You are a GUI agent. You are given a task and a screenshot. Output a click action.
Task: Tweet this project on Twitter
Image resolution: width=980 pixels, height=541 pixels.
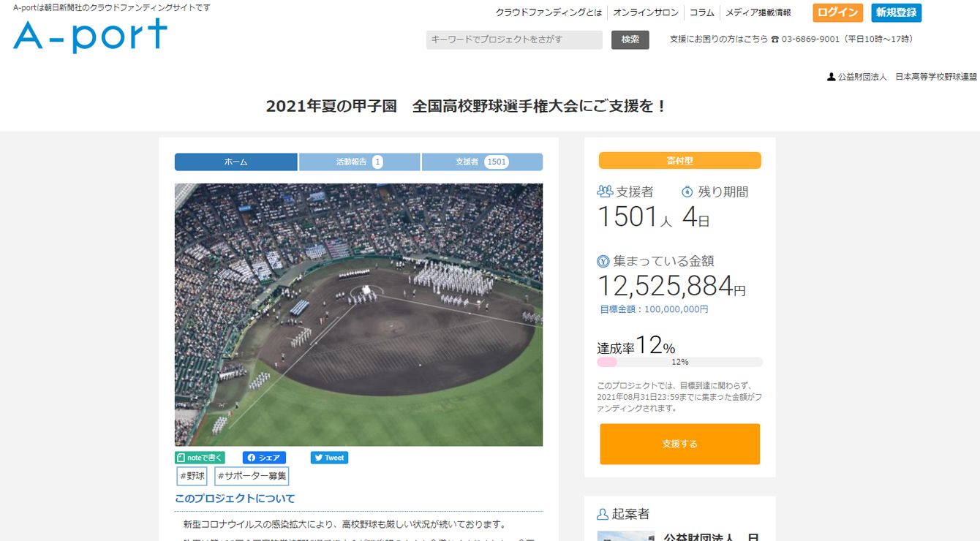(329, 458)
